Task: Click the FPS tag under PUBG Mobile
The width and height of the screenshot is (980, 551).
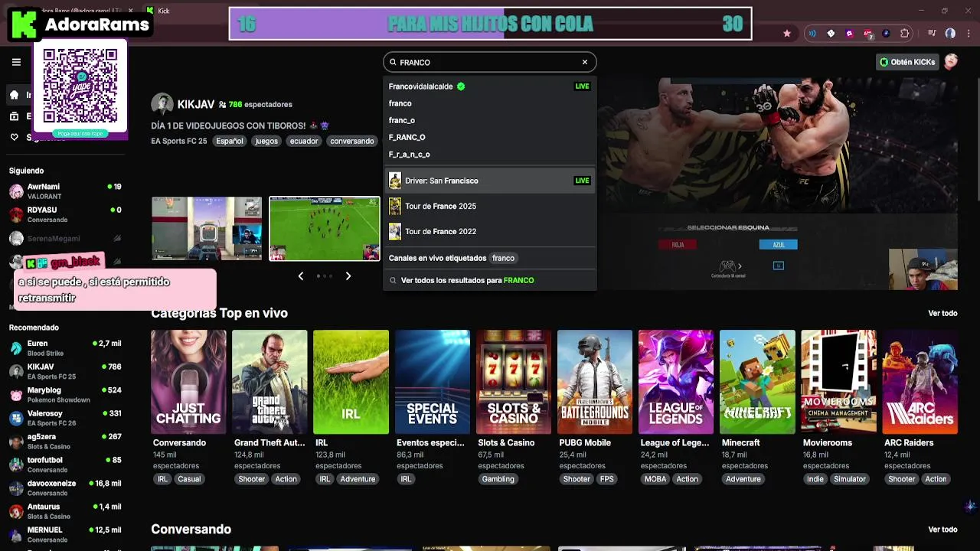Action: pos(606,479)
